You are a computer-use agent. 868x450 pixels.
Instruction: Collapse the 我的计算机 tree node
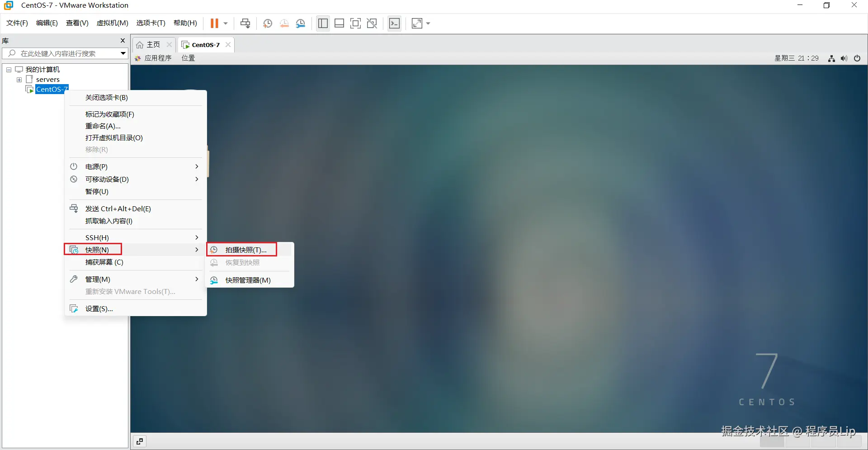coord(8,69)
